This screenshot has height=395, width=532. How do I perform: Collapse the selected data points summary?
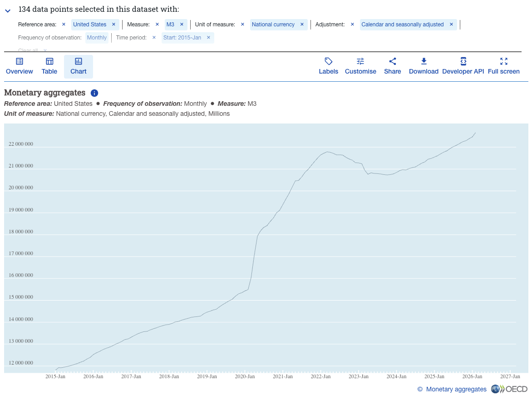(7, 10)
